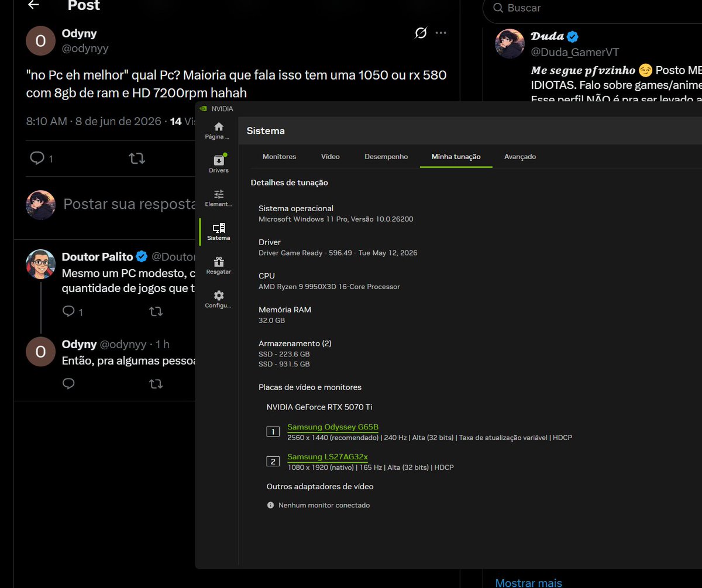Open the Samsung Odyssey G65B monitor link
The image size is (702, 588).
333,427
